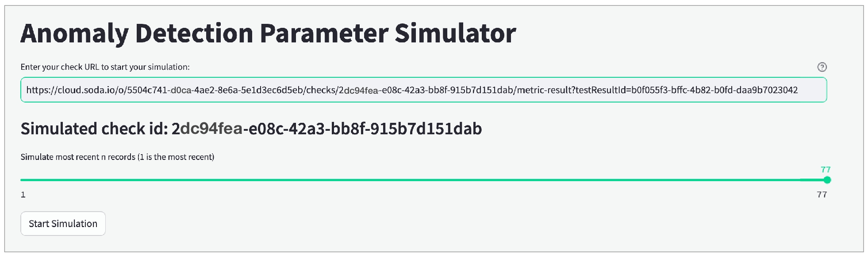Image resolution: width=868 pixels, height=258 pixels.
Task: Click the Anomaly Detection Parameter Simulator title
Action: tap(268, 33)
